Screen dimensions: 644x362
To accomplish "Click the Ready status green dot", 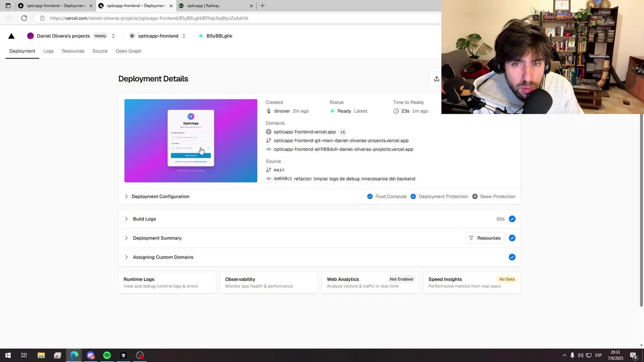I will click(x=333, y=111).
